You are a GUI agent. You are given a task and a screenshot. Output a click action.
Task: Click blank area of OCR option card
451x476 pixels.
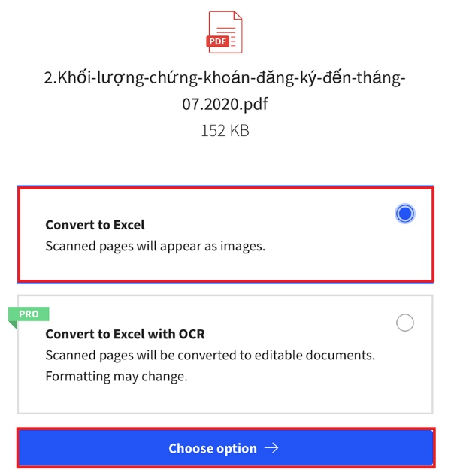click(273, 395)
